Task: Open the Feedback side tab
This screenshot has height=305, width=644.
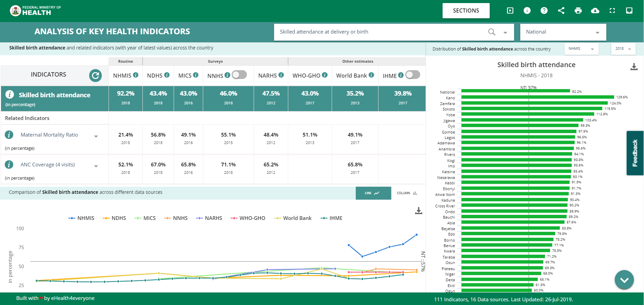Action: 635,153
